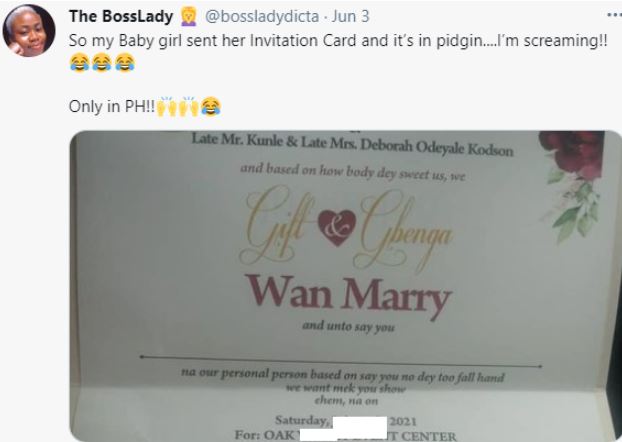Click the tweet text about the Invitation Card

(x=338, y=41)
